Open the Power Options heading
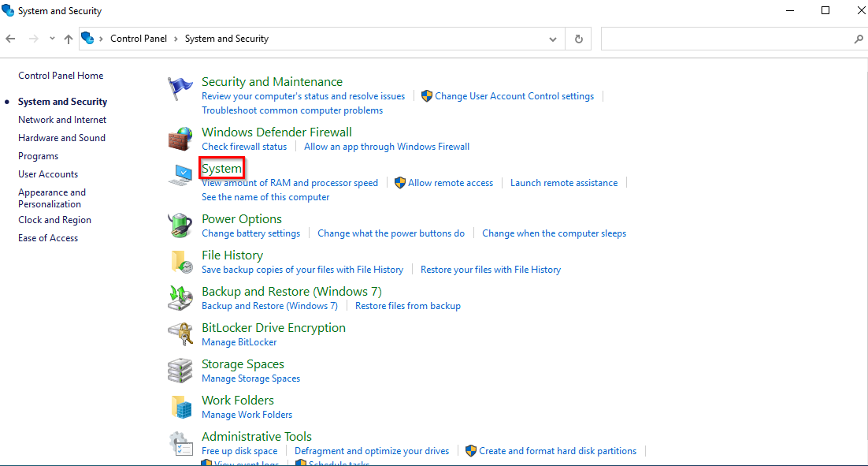The image size is (868, 466). click(x=241, y=219)
